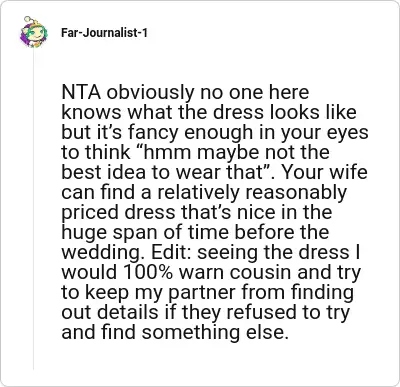Click the word obviously in first line
This screenshot has width=400, height=387.
click(x=150, y=93)
